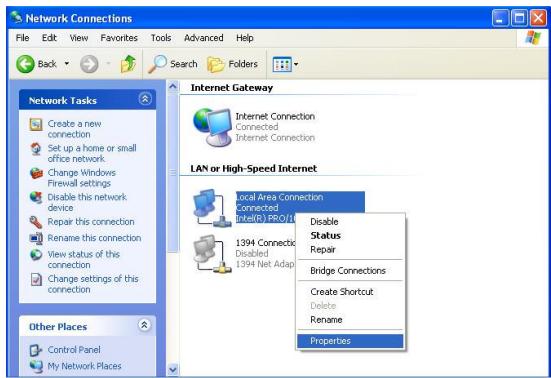This screenshot has width=551, height=378.
Task: Open the File menu
Action: pyautogui.click(x=22, y=38)
